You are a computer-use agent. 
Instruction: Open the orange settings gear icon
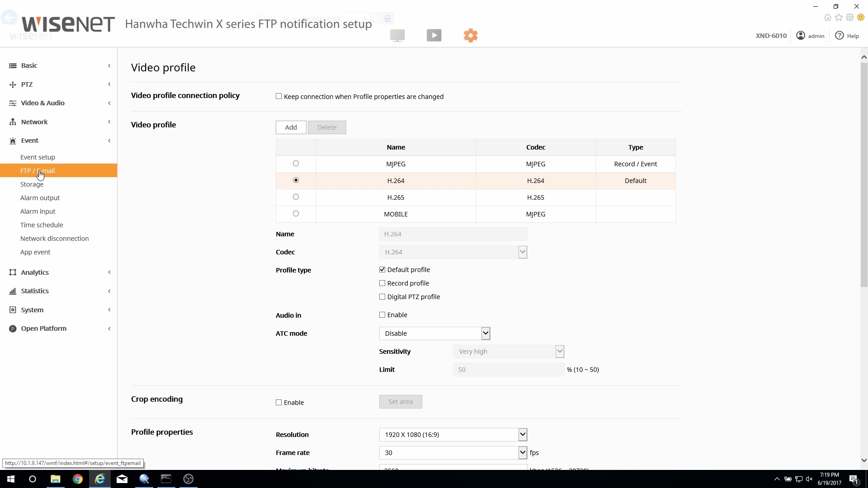pos(471,35)
